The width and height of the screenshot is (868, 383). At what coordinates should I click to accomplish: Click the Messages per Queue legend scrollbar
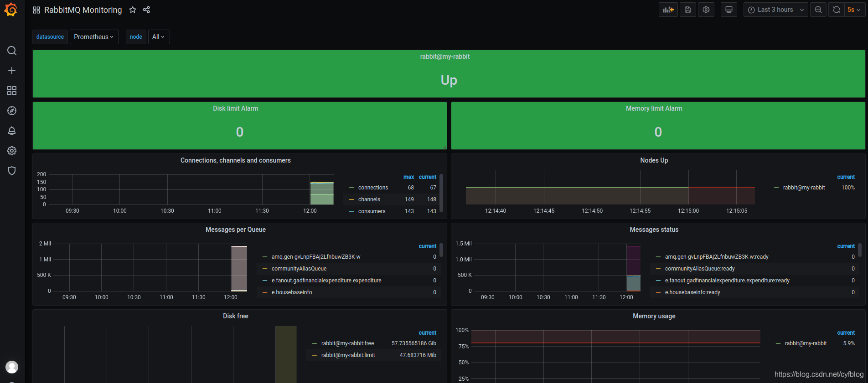point(441,250)
